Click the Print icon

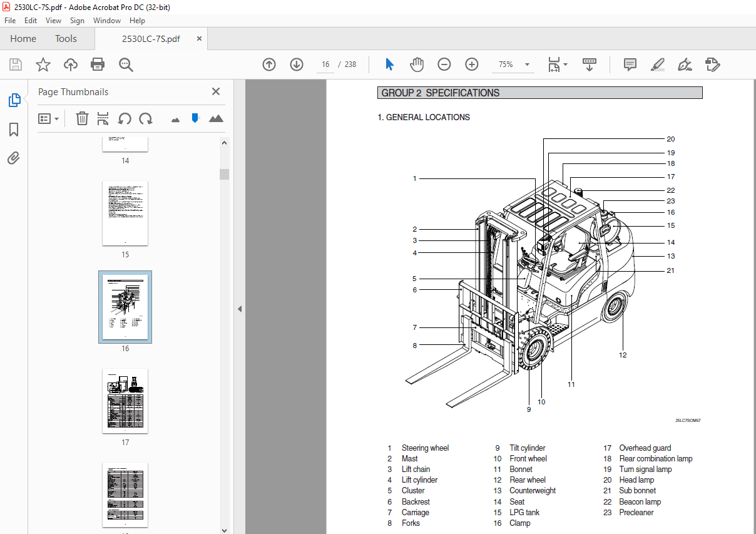click(98, 64)
